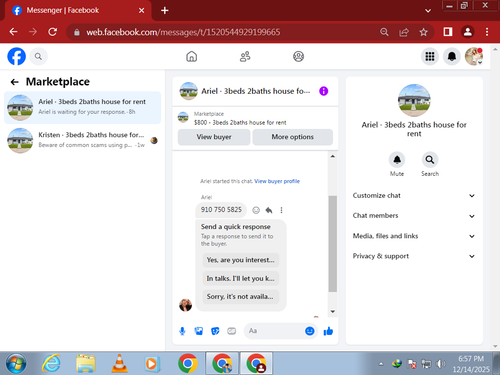Open the browser share page icon
The width and height of the screenshot is (500, 375).
[x=404, y=32]
